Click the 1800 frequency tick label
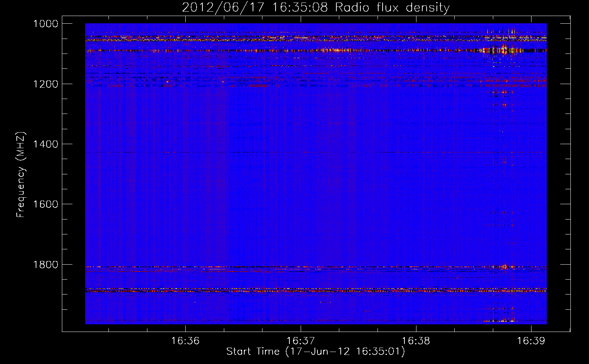 [x=46, y=265]
